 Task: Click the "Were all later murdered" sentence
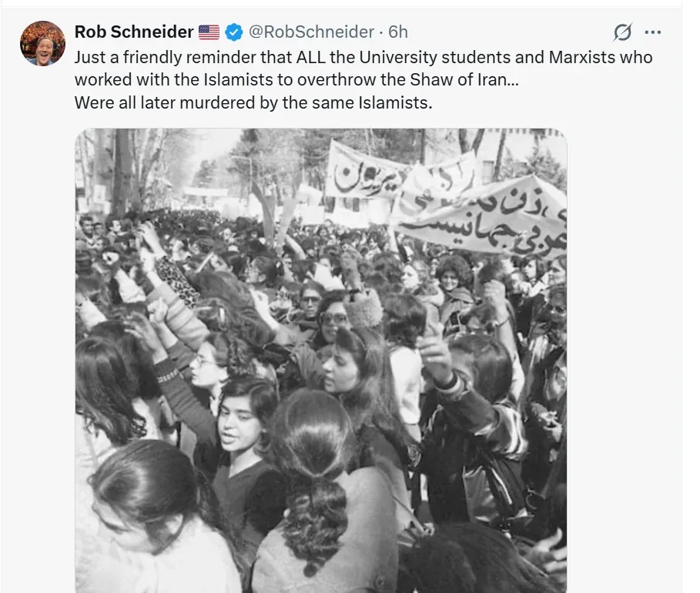pos(253,102)
